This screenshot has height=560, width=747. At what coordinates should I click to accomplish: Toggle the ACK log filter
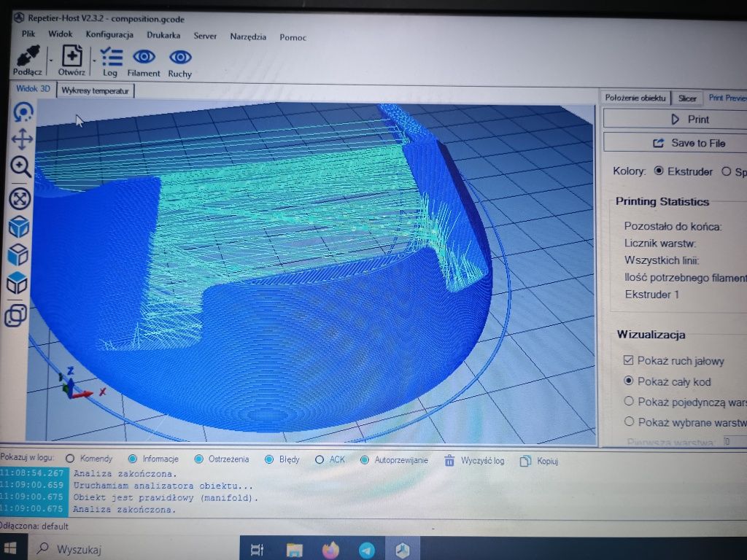tap(320, 459)
